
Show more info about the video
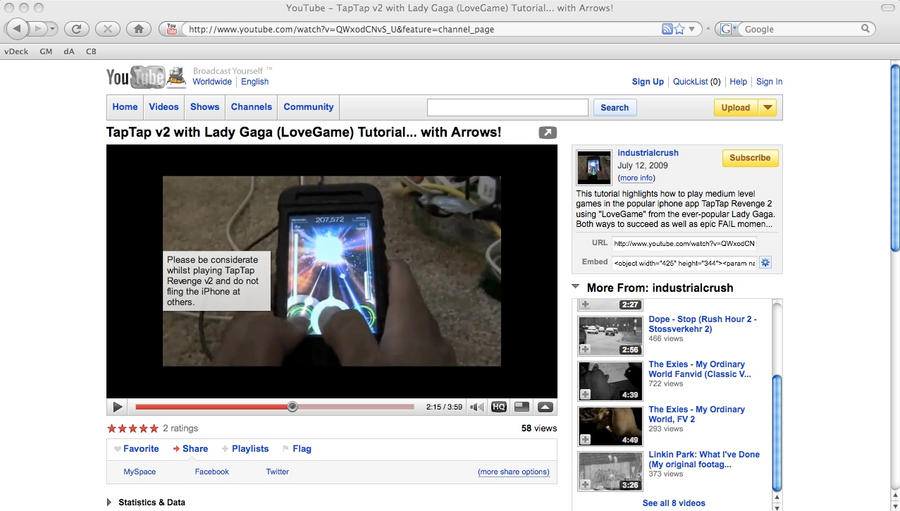click(x=637, y=178)
